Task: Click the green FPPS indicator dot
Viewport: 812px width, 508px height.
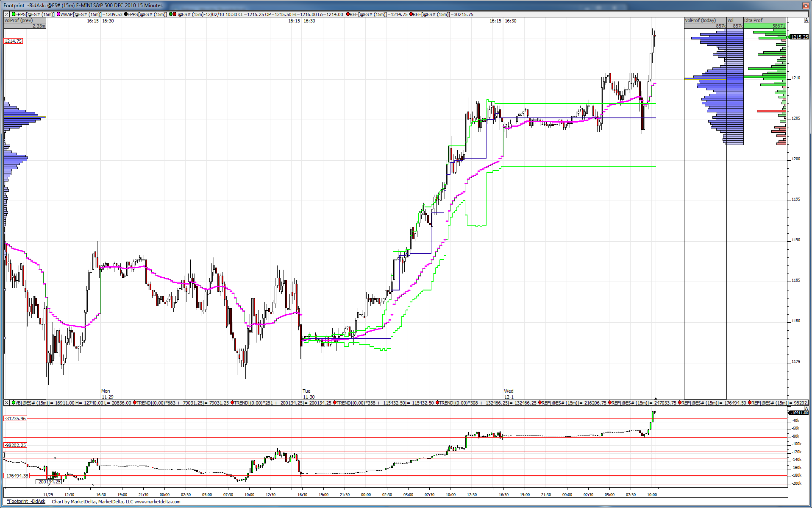Action: tap(14, 14)
